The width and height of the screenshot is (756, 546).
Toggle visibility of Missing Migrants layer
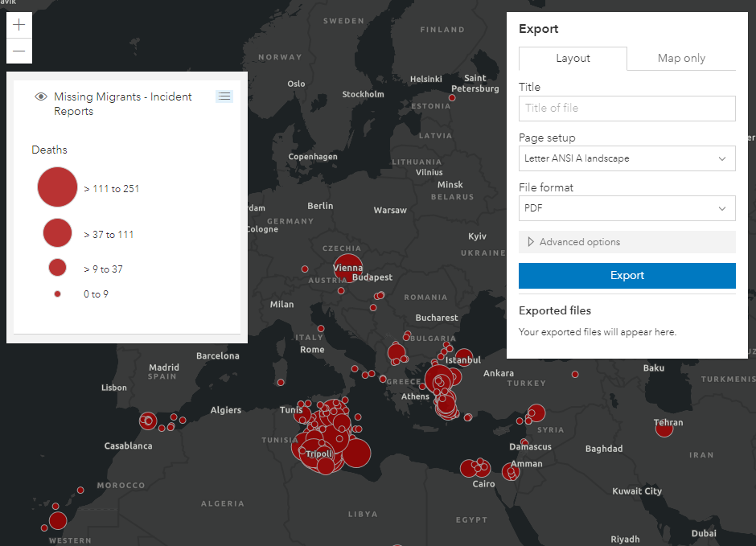tap(41, 97)
